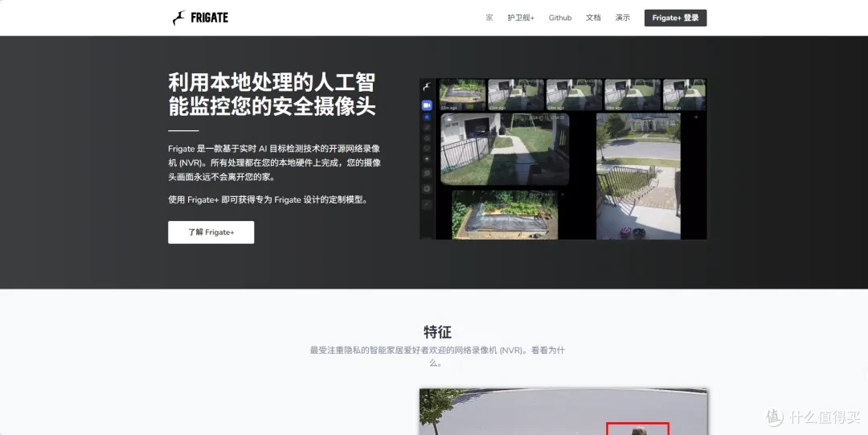Open the last event thumbnail labeled 33m ago
The height and width of the screenshot is (435, 868).
point(685,95)
